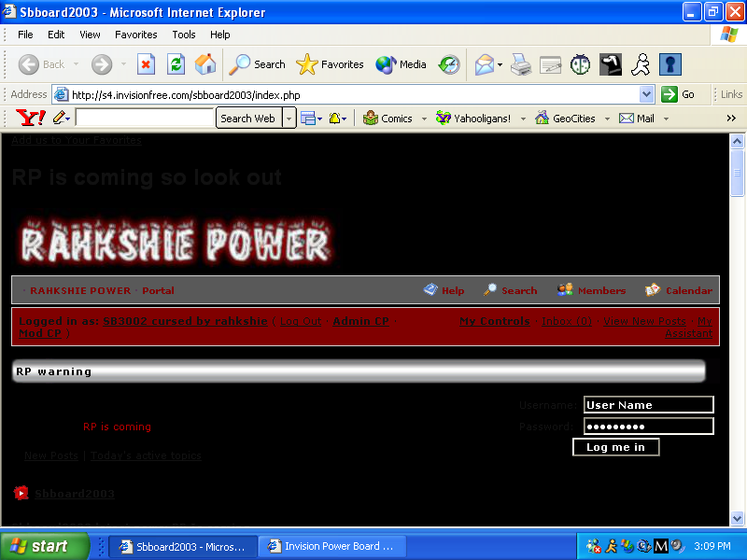Viewport: 747px width, 560px height.
Task: Open the forum Help link
Action: (444, 290)
